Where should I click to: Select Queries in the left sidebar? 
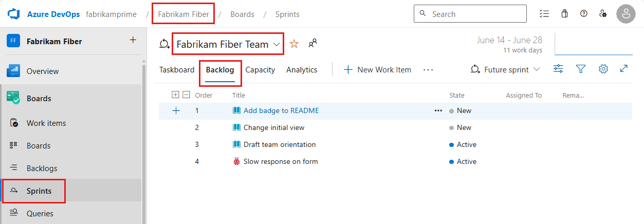coord(40,213)
